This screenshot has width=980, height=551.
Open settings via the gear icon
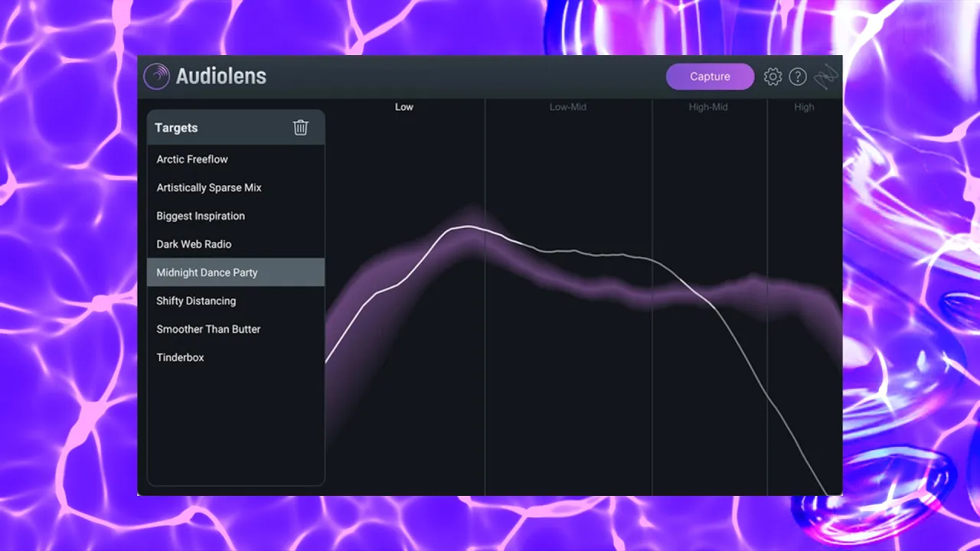point(773,77)
